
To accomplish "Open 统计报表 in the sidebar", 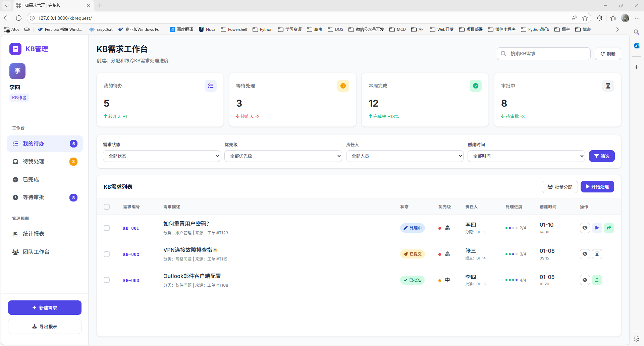I will click(45, 234).
